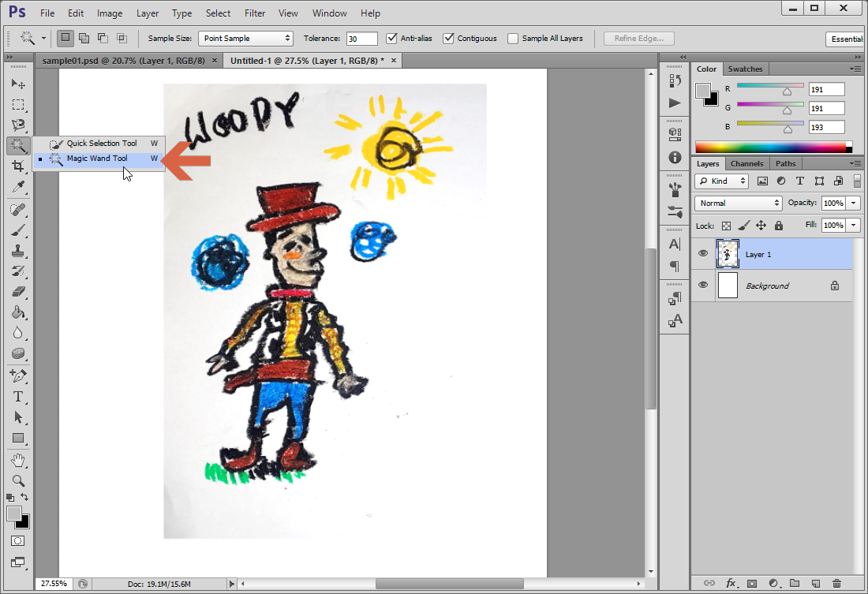Click the Quick Mask mode icon
Screen dimensions: 868x594
17,541
